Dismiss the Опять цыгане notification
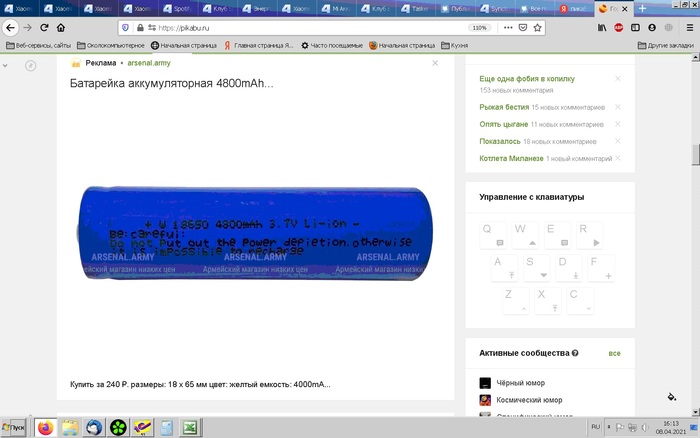 tap(618, 124)
